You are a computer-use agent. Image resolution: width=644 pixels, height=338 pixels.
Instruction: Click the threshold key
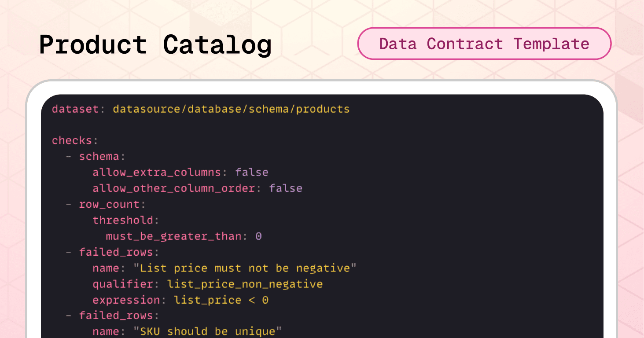pos(123,220)
